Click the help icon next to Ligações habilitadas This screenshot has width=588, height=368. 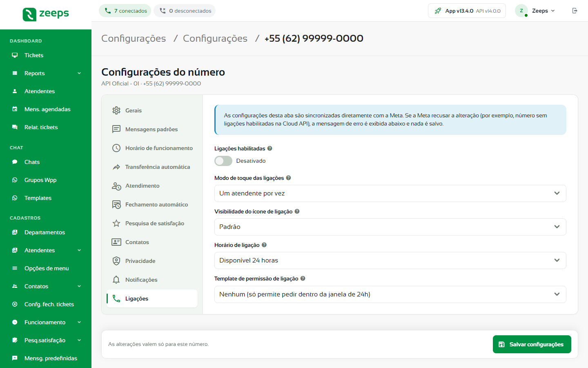pos(269,148)
